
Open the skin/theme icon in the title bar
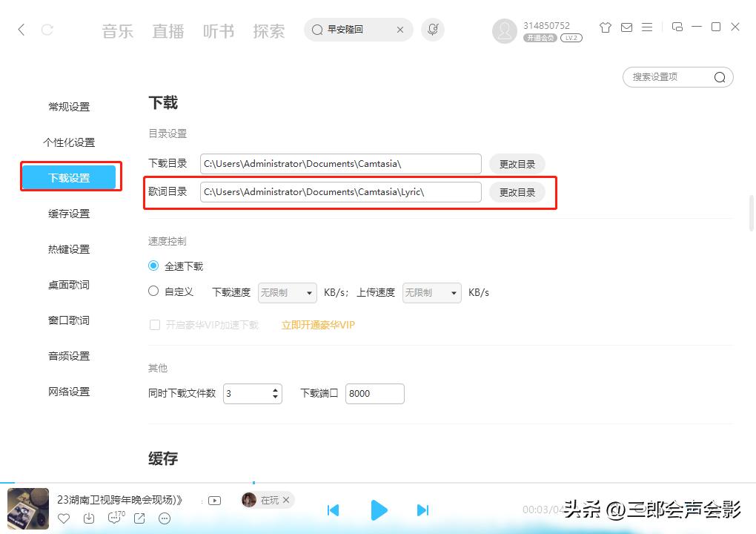(x=605, y=27)
